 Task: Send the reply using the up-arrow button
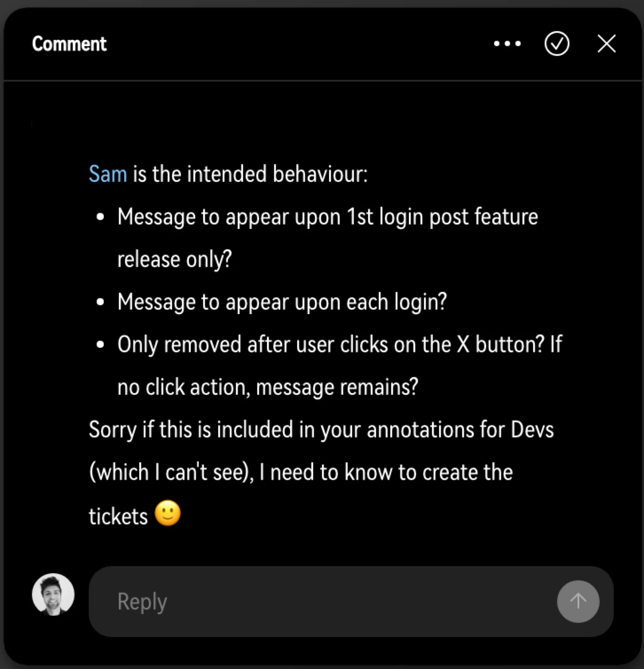click(x=578, y=602)
